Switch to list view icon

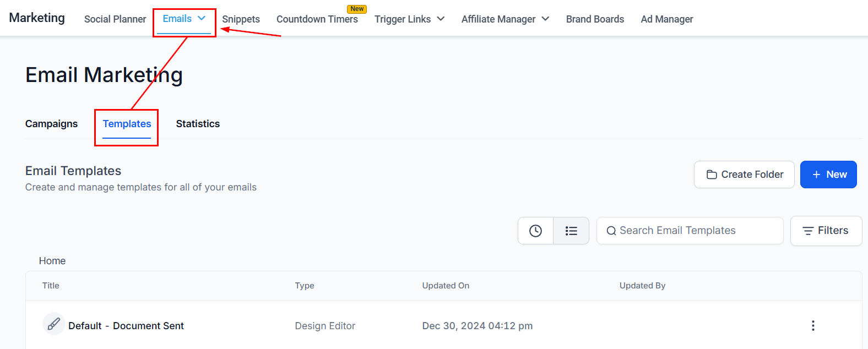click(571, 231)
